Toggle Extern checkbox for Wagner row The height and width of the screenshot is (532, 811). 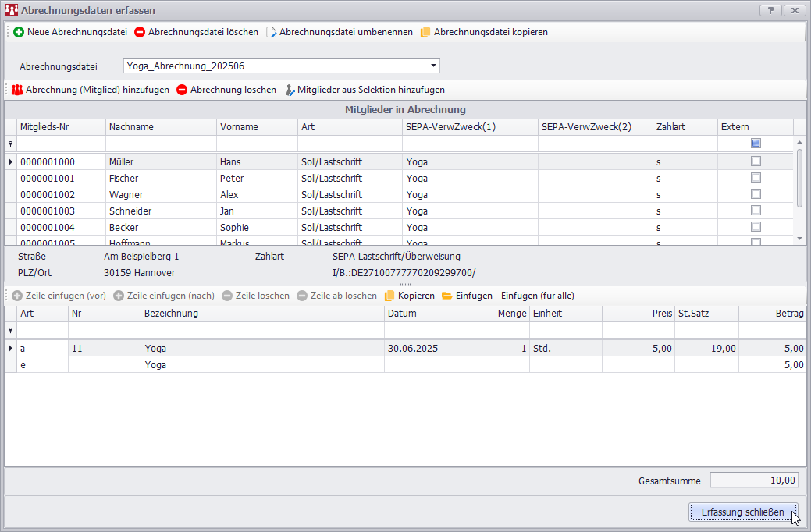pos(756,194)
